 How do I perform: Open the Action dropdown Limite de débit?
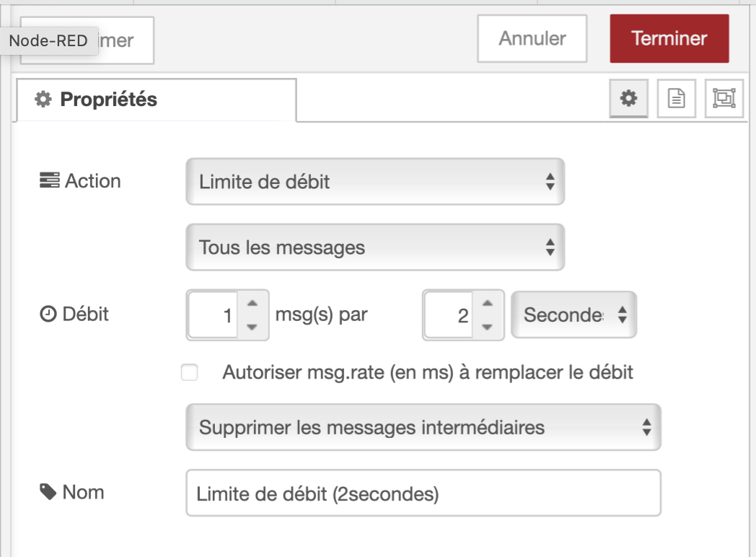point(374,182)
